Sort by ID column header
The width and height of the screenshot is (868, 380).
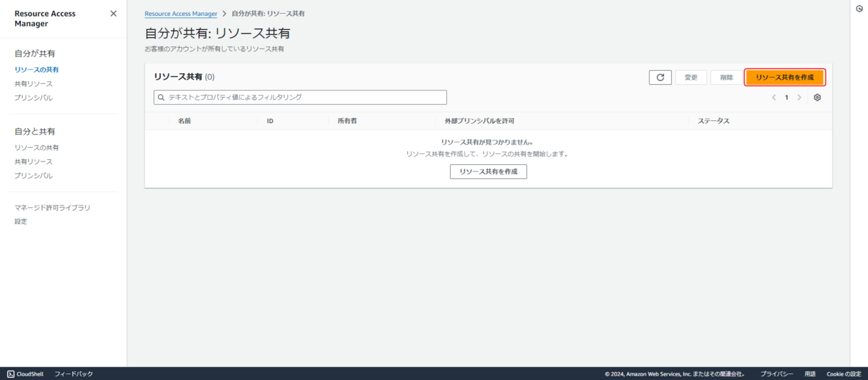pyautogui.click(x=270, y=121)
